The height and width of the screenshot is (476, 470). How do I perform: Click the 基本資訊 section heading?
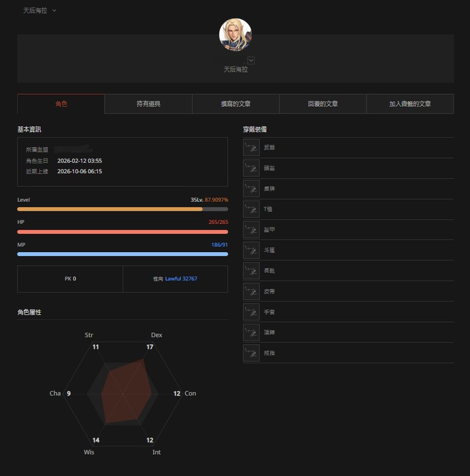point(29,129)
